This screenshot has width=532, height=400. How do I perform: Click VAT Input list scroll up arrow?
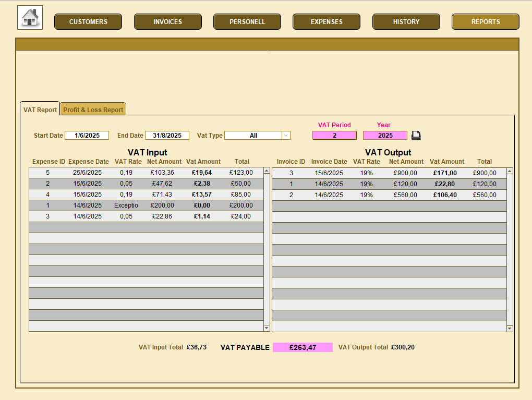click(267, 171)
